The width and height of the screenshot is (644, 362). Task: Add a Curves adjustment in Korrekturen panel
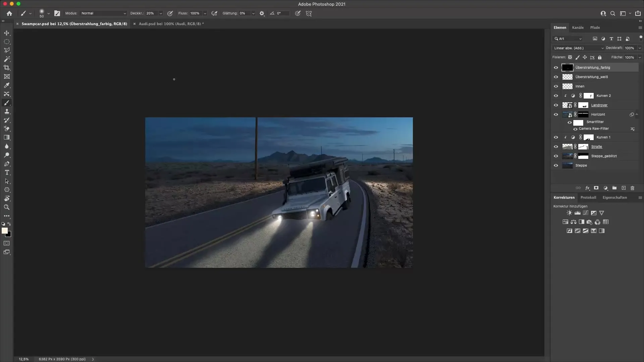[x=585, y=213]
